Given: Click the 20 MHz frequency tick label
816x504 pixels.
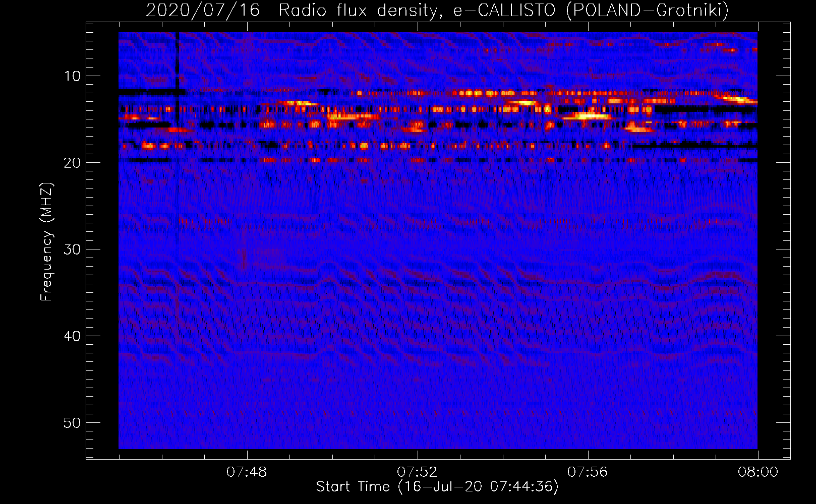Looking at the screenshot, I should pyautogui.click(x=73, y=163).
